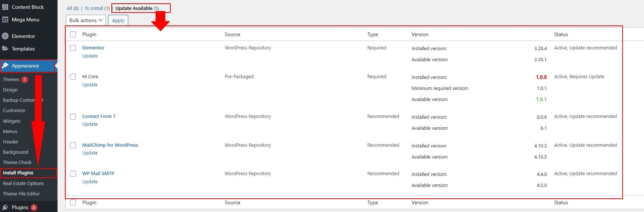This screenshot has width=644, height=212.
Task: Click the Plugins update count badge
Action: click(x=34, y=208)
